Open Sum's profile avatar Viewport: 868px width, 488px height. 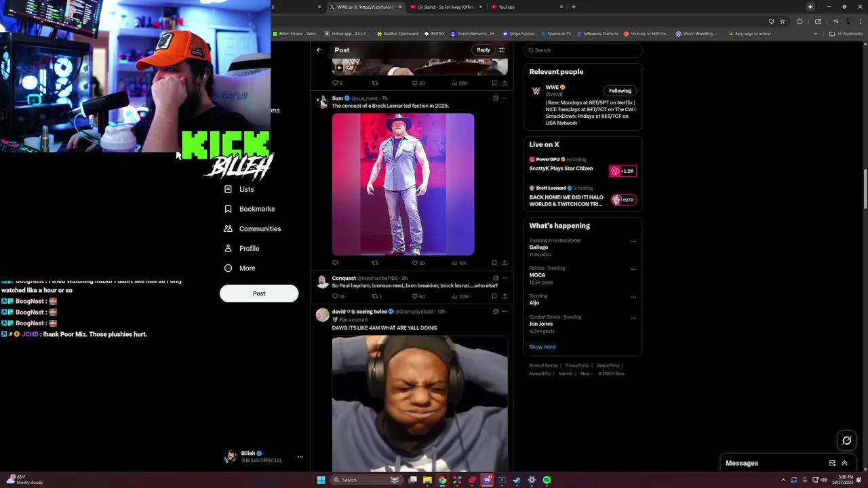323,102
